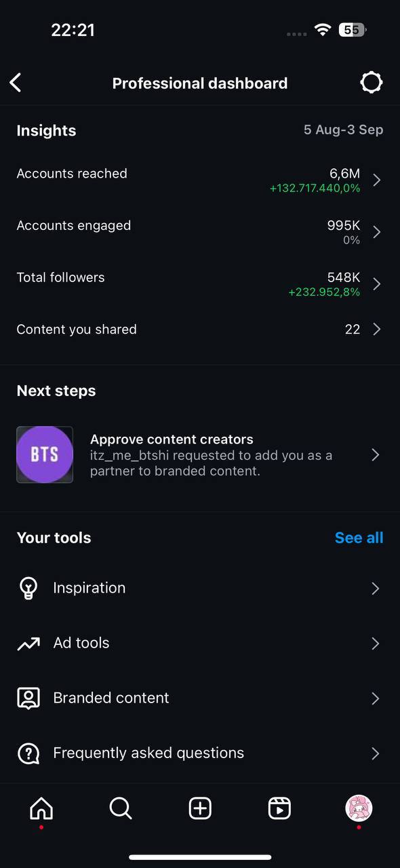Open profile via the avatar icon

tap(359, 808)
